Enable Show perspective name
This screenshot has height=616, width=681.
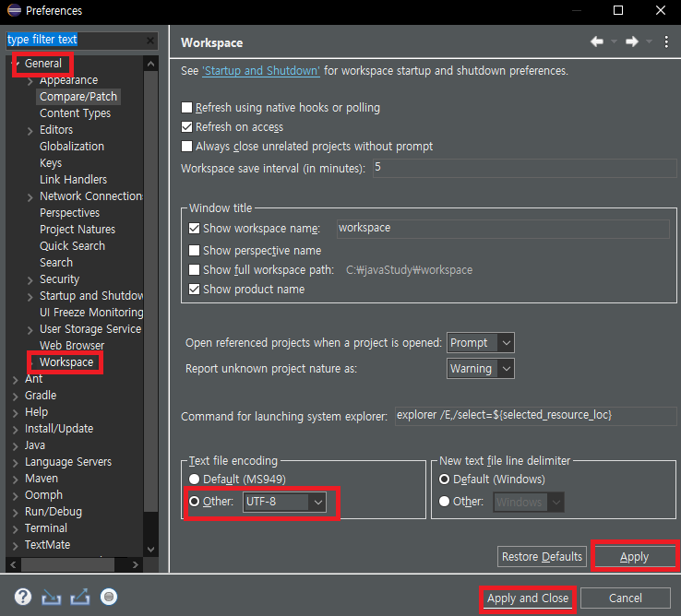pos(194,251)
